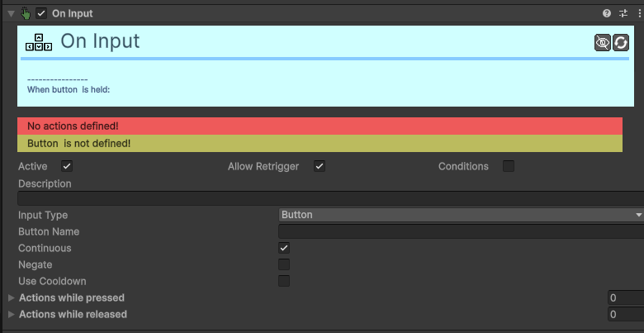Click the 'Button is not defined!' warning

pyautogui.click(x=320, y=144)
